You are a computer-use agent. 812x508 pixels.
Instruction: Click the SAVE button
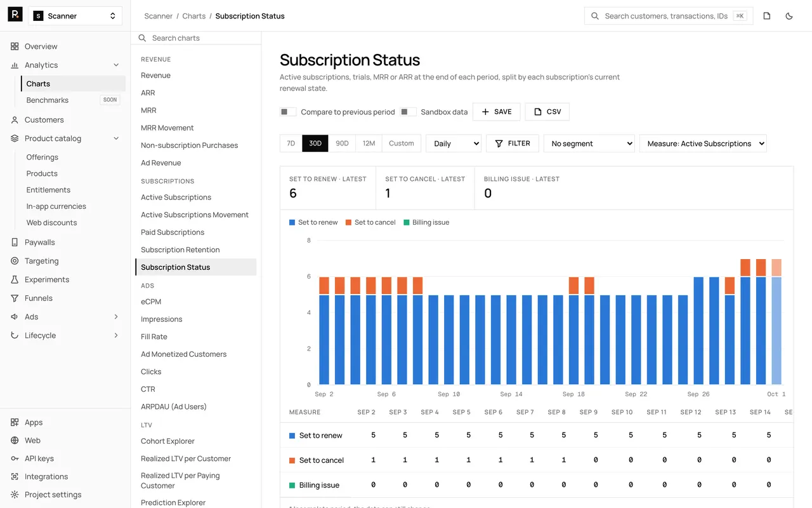(x=497, y=112)
